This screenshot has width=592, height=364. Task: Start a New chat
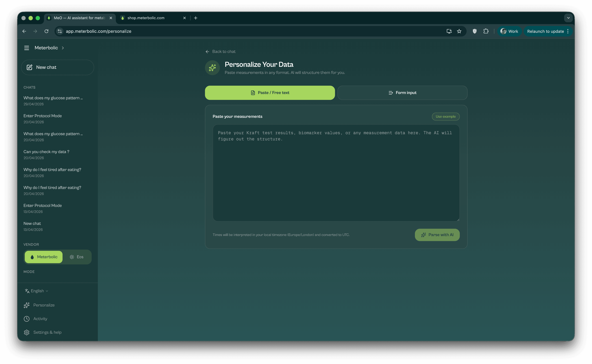tap(57, 67)
